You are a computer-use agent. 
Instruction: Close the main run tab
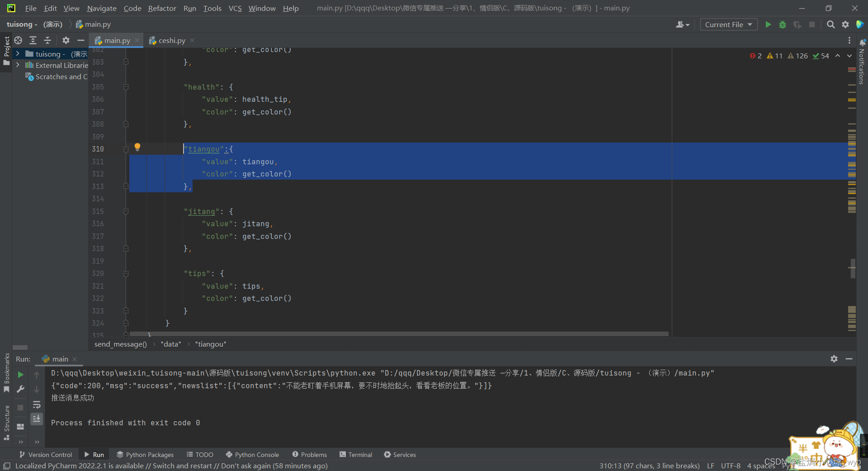pyautogui.click(x=75, y=359)
